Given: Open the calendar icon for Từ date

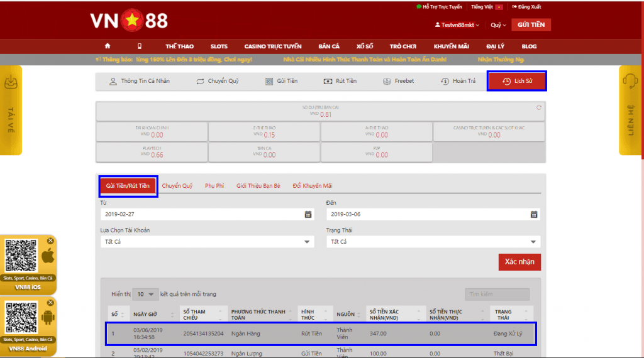Looking at the screenshot, I should pyautogui.click(x=308, y=214).
